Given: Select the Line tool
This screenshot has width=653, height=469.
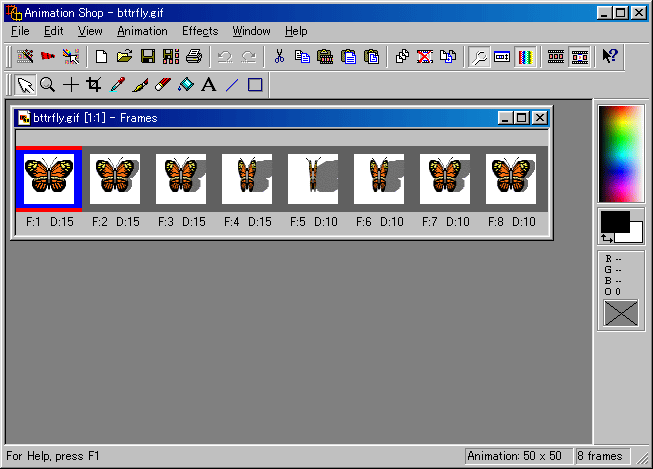Looking at the screenshot, I should click(x=232, y=85).
